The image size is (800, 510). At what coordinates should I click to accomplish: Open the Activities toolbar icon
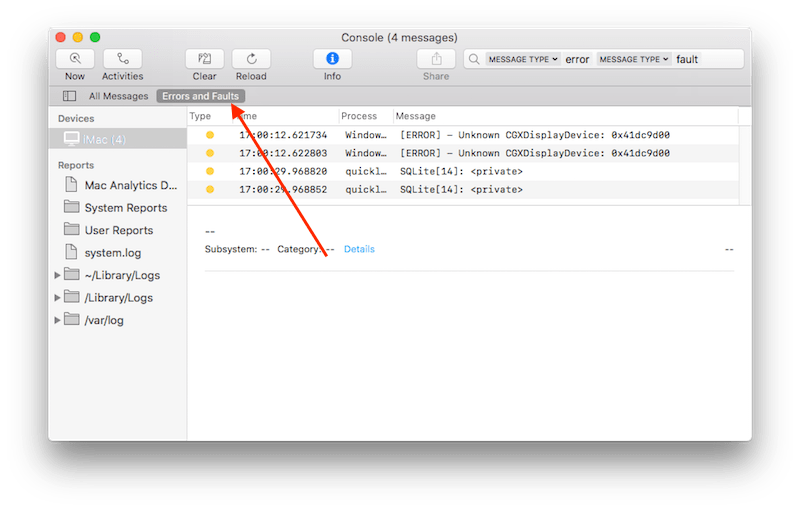tap(122, 59)
